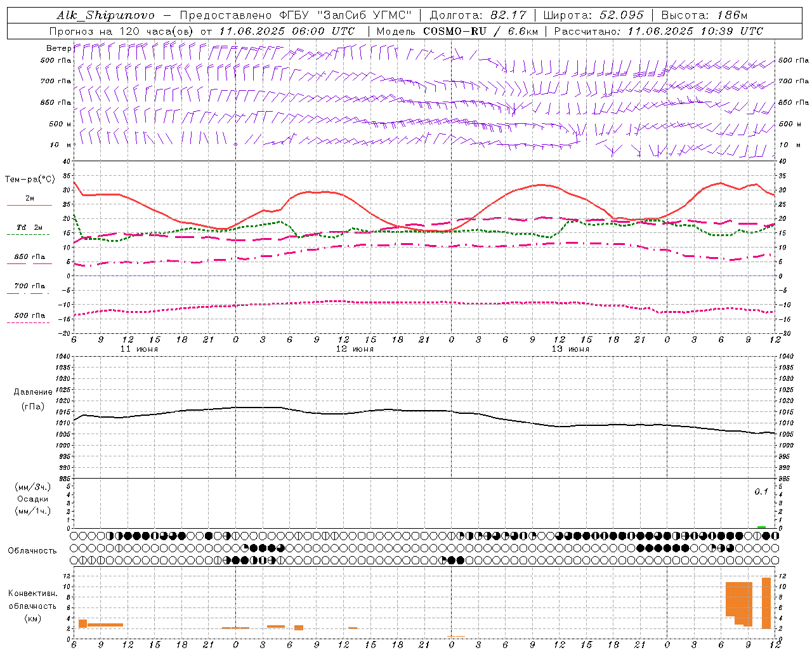
Task: Click the Рассчитано: 11.06.2025 10:39 UTC timestamp
Action: point(658,31)
